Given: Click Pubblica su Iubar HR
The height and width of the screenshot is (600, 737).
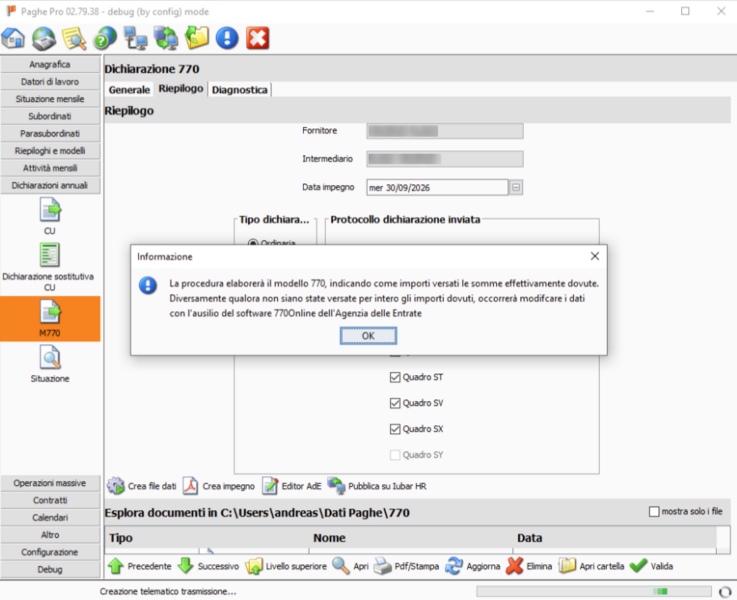Looking at the screenshot, I should tap(377, 486).
